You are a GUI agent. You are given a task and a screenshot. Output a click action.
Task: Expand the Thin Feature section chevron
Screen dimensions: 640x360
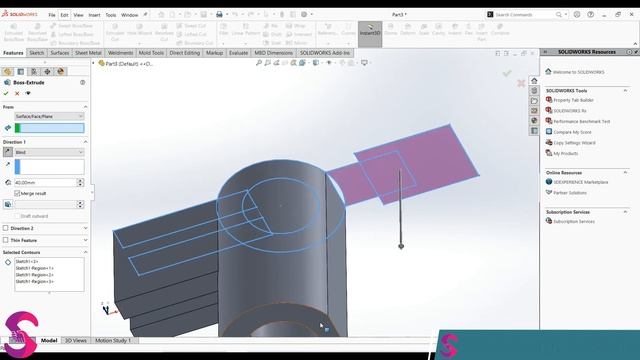tap(85, 240)
